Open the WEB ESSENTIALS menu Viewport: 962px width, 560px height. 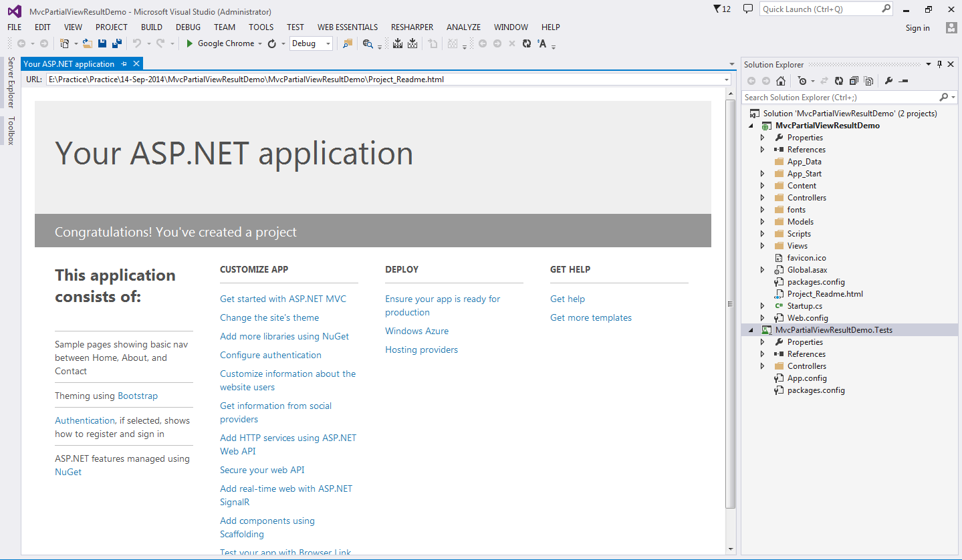click(x=348, y=27)
